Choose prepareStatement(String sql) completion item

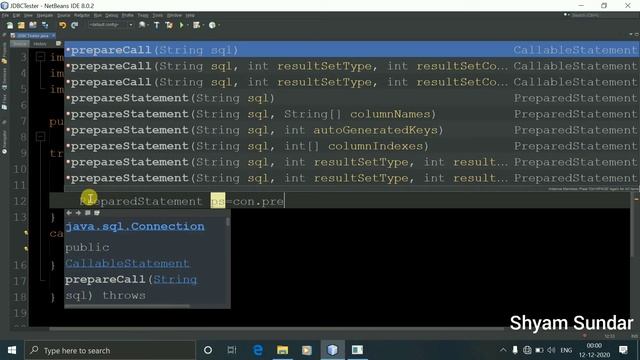click(x=352, y=98)
